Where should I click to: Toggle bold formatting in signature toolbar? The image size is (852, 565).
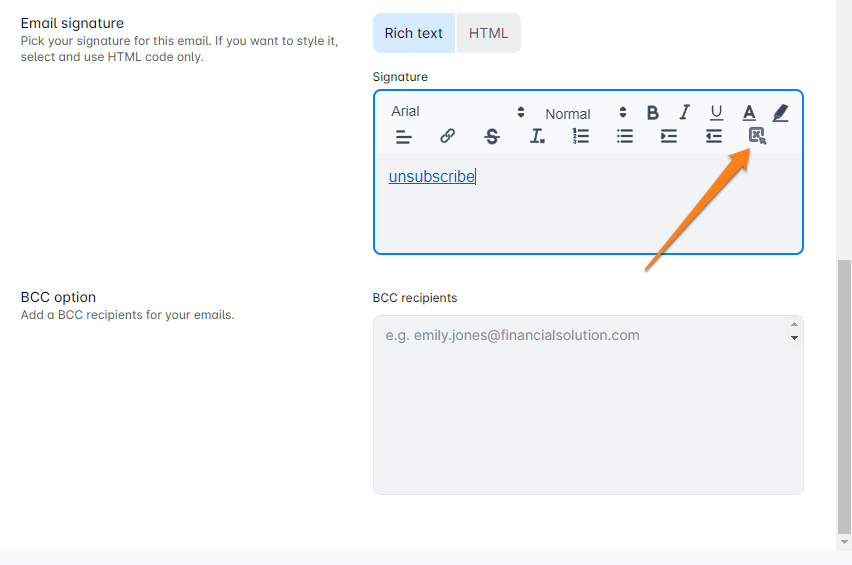click(653, 113)
